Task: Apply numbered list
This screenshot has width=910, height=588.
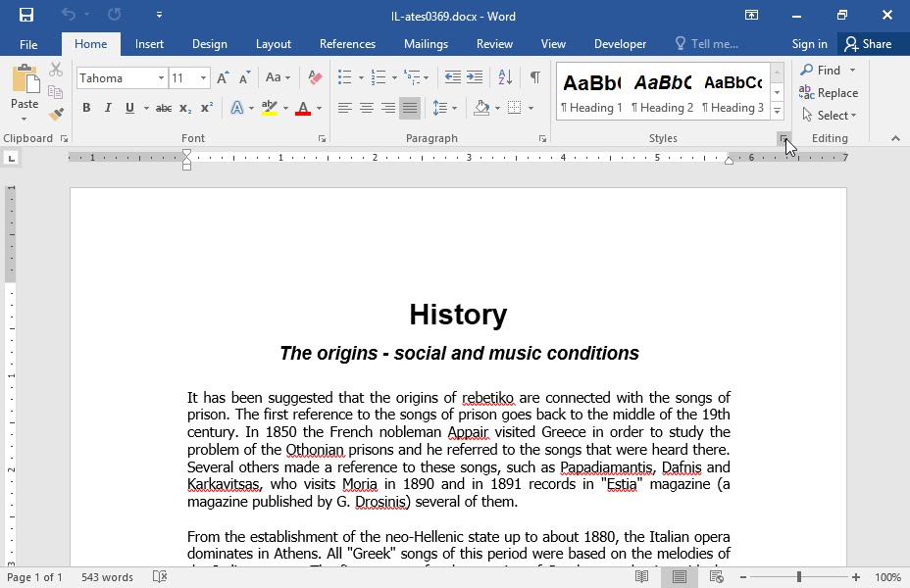Action: click(x=379, y=77)
